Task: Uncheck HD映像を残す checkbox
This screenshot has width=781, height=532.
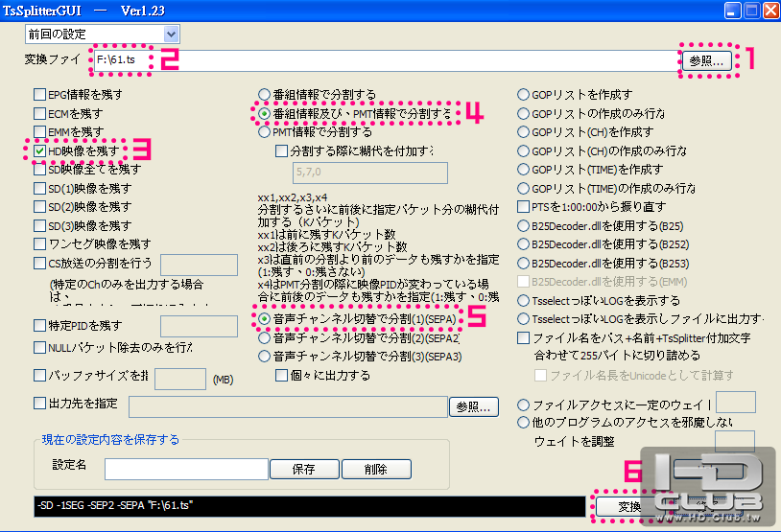Action: [x=40, y=150]
